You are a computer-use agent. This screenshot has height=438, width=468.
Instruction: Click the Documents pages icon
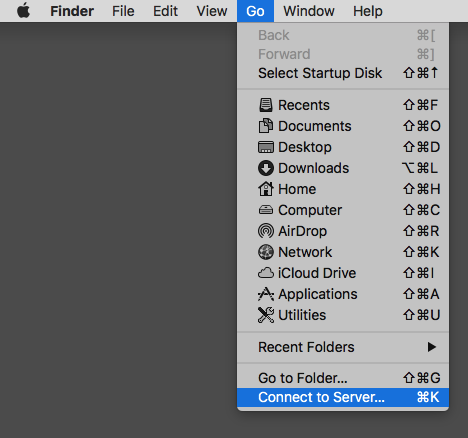(x=266, y=126)
